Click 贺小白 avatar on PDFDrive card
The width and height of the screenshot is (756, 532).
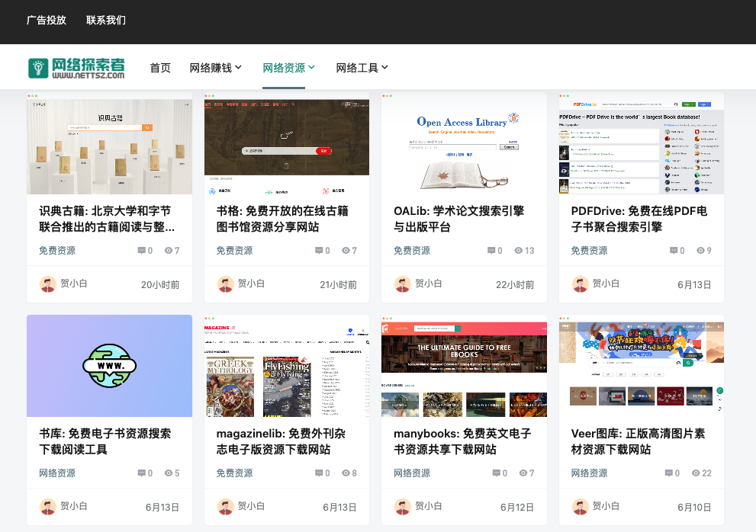click(x=580, y=284)
